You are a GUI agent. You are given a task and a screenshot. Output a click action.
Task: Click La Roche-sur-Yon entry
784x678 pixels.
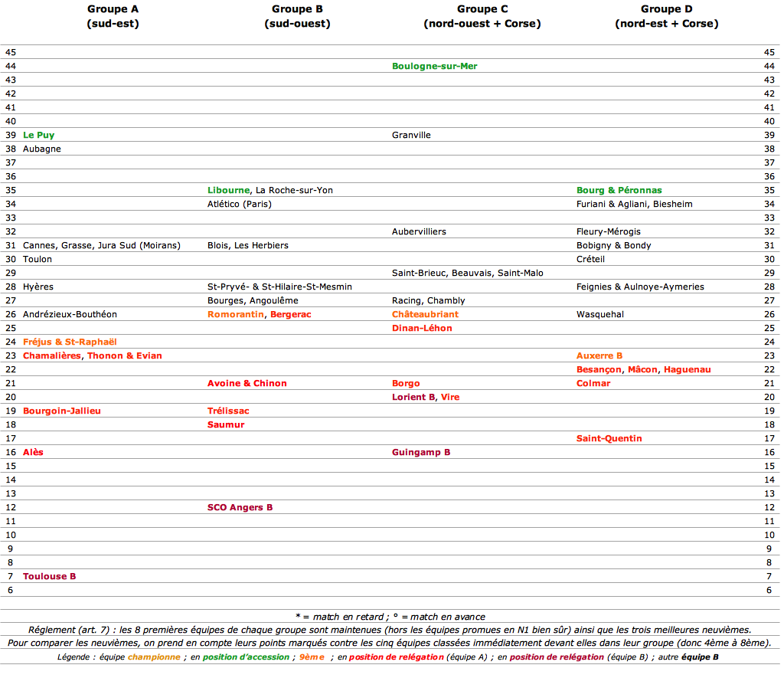point(294,190)
